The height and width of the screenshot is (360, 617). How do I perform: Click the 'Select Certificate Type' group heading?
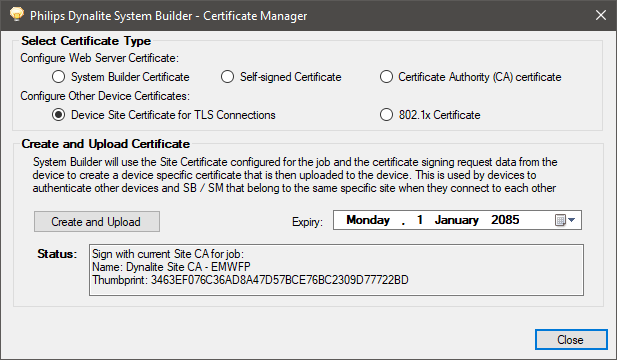[86, 41]
